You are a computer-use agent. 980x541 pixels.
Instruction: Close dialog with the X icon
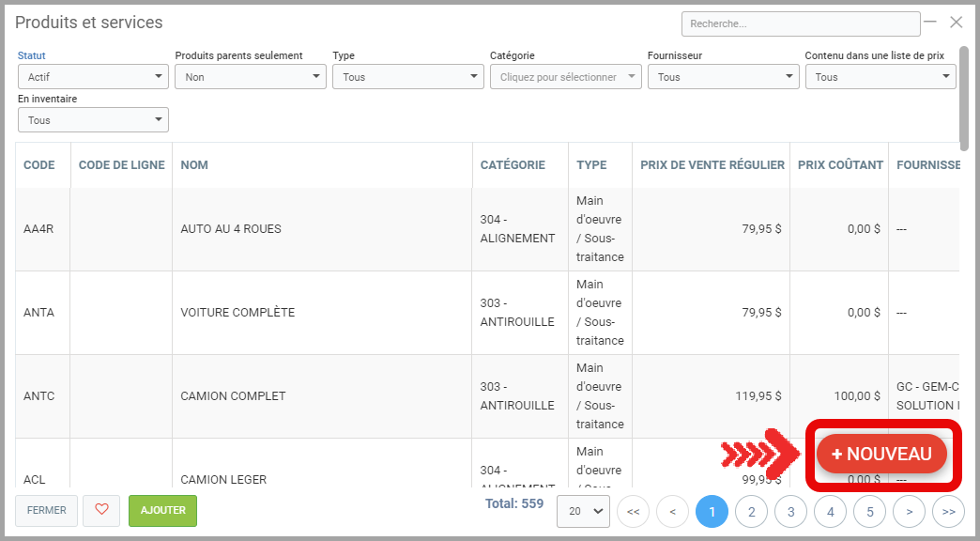point(957,22)
